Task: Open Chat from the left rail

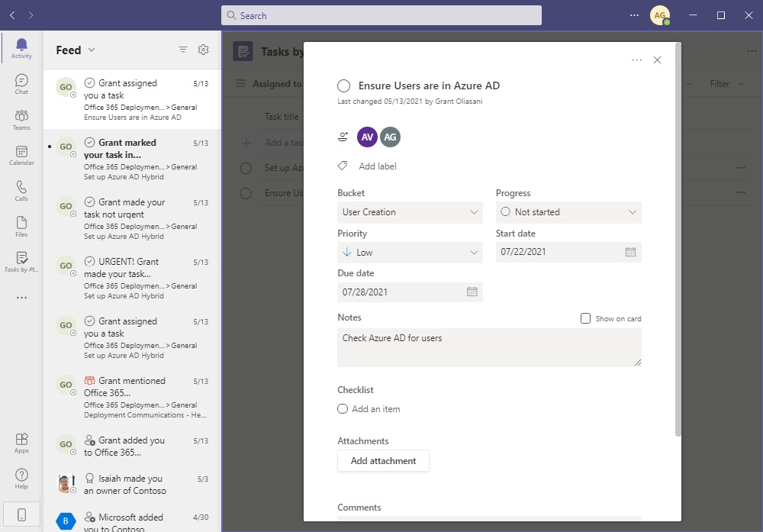Action: [21, 84]
